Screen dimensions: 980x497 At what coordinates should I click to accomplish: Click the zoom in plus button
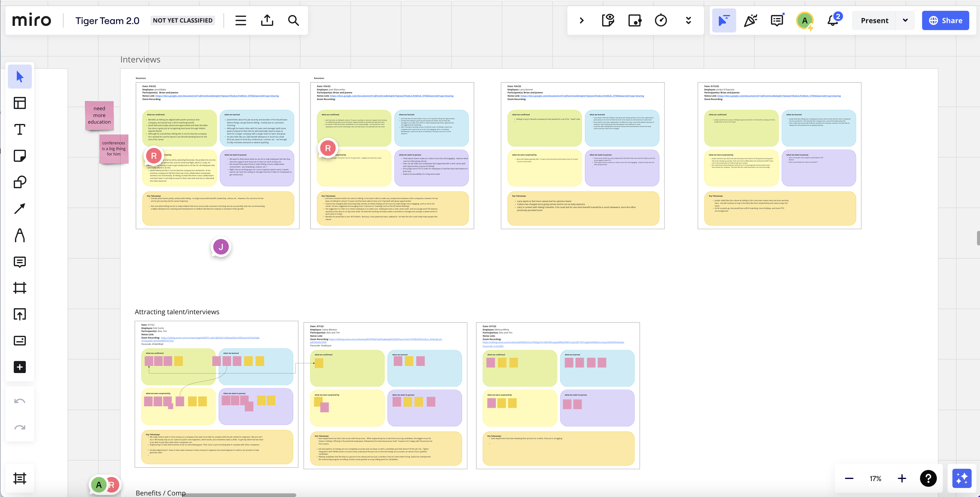pyautogui.click(x=902, y=478)
